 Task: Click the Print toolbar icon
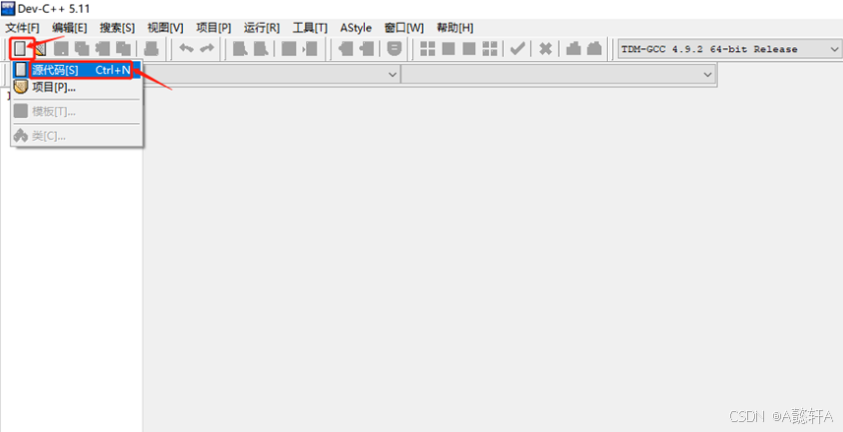click(x=151, y=49)
